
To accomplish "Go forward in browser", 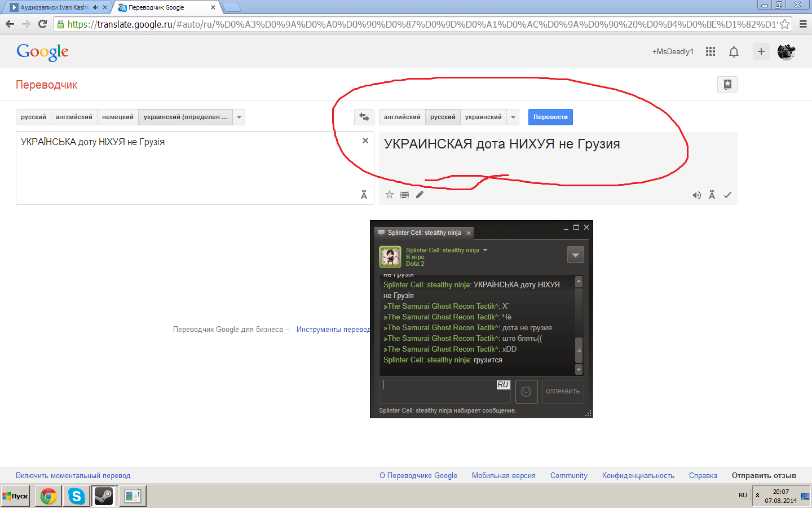I will (26, 24).
